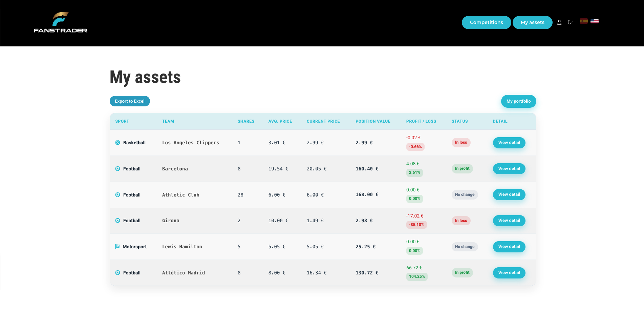
Task: Click the motorsport flag icon for Lewis Hamilton
Action: (117, 247)
